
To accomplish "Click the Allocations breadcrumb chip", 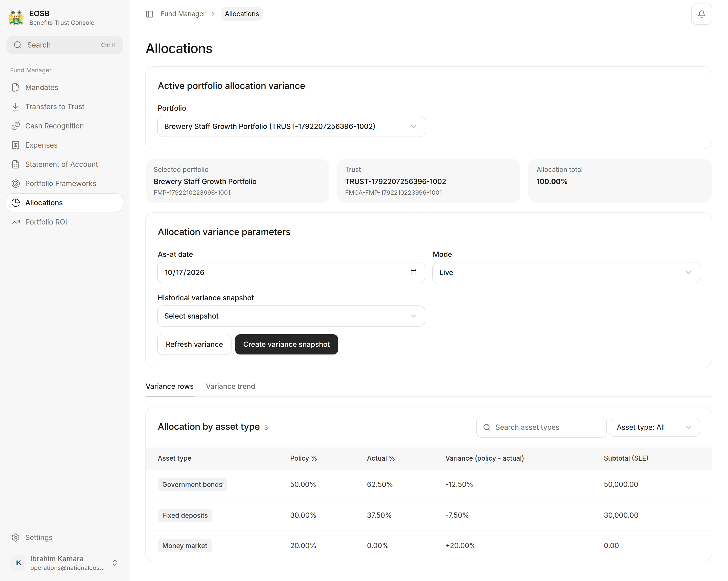I will click(x=242, y=14).
